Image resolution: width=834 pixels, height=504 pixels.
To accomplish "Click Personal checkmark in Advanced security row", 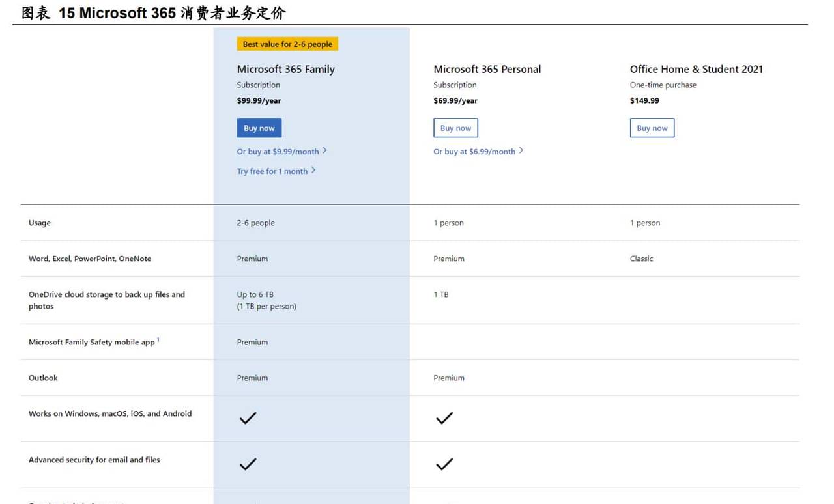I will click(444, 464).
